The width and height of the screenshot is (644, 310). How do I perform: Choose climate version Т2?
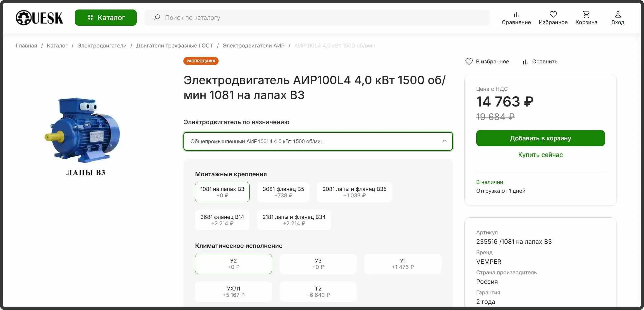[x=318, y=292]
